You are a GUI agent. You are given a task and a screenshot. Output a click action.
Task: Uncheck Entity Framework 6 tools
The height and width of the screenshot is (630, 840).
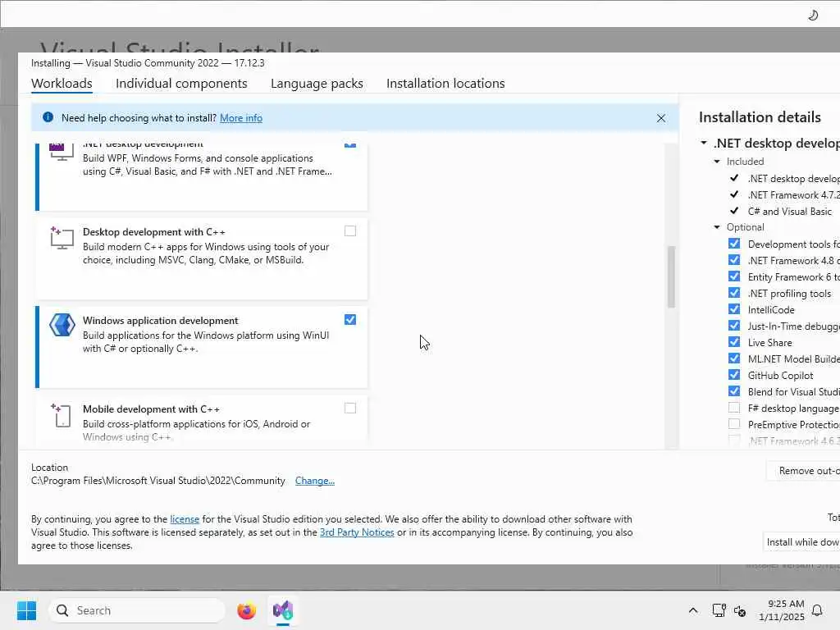click(x=734, y=276)
